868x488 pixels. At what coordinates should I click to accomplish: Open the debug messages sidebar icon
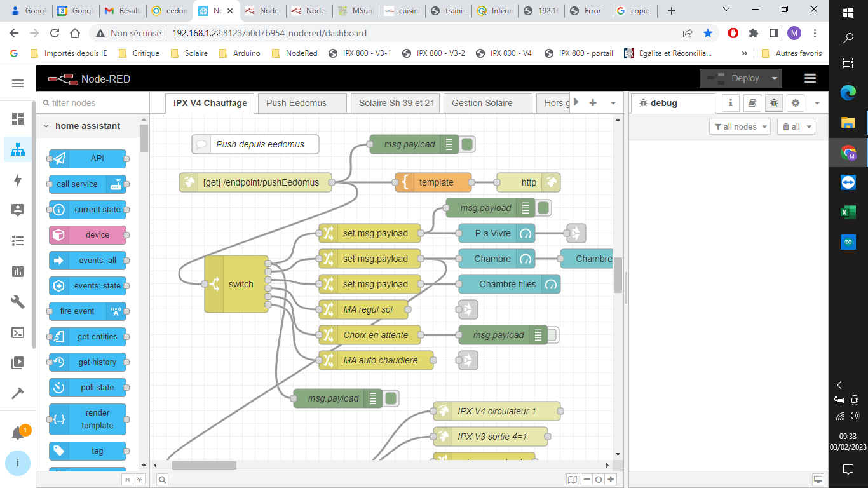pos(773,103)
